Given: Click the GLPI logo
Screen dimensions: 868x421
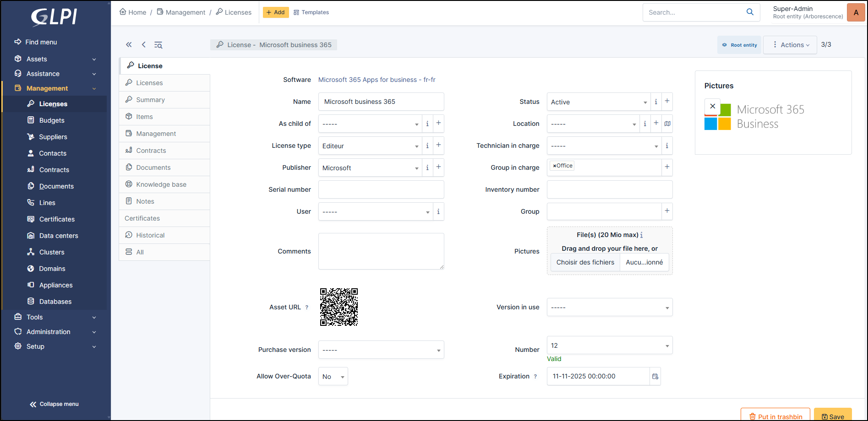Looking at the screenshot, I should click(x=54, y=17).
